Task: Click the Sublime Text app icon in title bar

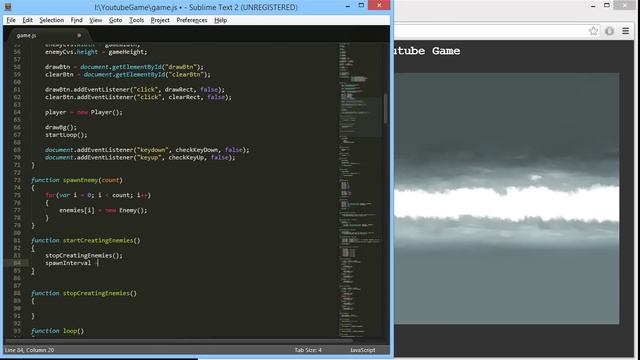Action: click(8, 7)
